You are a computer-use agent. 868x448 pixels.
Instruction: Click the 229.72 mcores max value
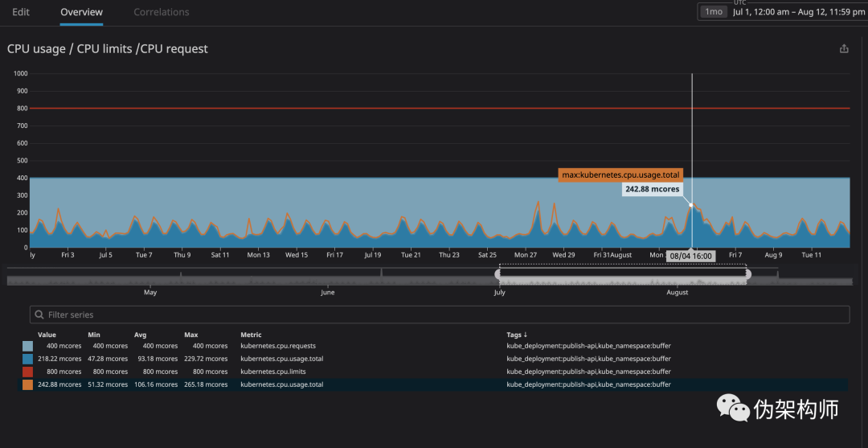(x=206, y=359)
